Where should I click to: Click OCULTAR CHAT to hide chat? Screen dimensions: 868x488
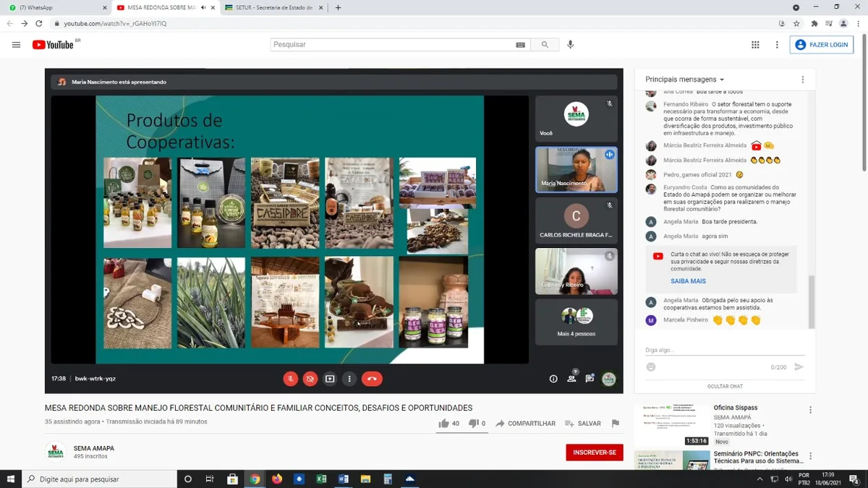point(725,386)
